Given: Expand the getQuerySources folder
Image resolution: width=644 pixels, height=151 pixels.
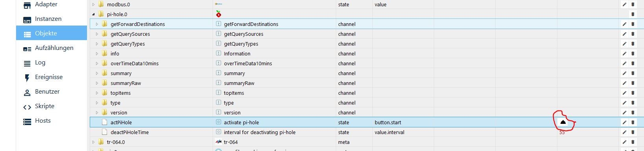Looking at the screenshot, I should 97,34.
